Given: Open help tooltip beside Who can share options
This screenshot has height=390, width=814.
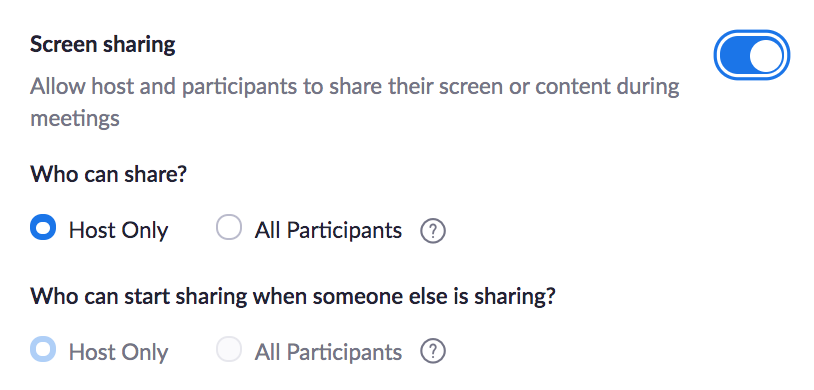Looking at the screenshot, I should 432,231.
